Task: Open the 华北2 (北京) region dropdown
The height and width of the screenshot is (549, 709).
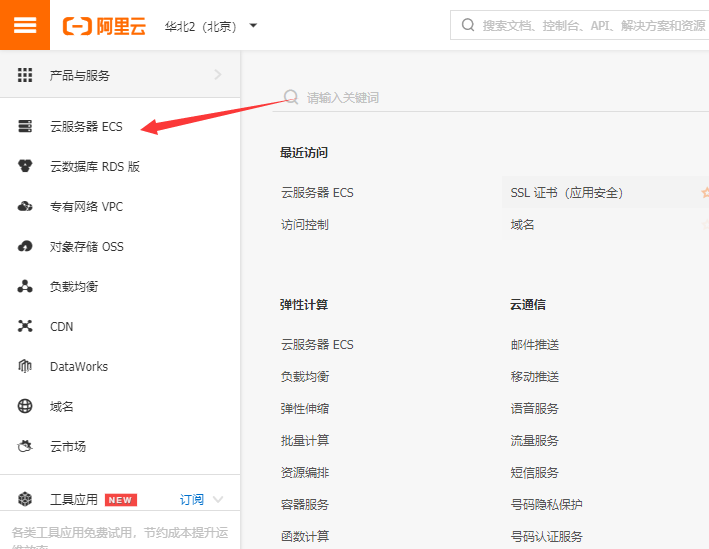Action: click(211, 26)
